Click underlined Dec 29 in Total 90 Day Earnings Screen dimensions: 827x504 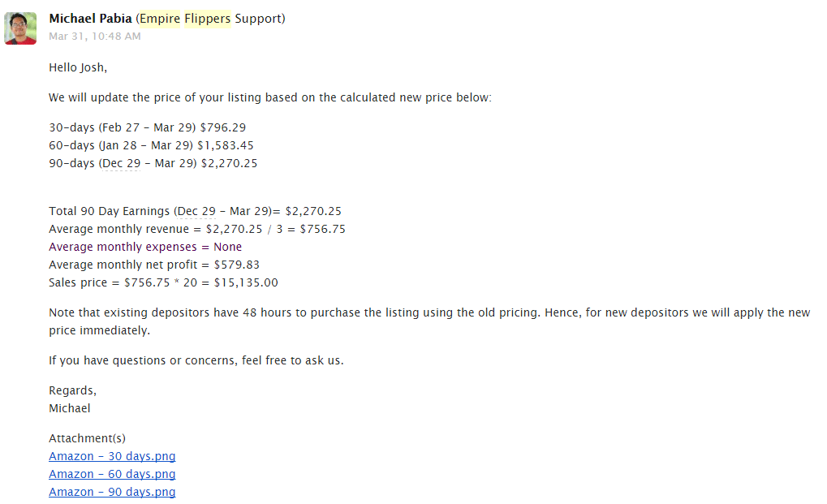tap(196, 211)
